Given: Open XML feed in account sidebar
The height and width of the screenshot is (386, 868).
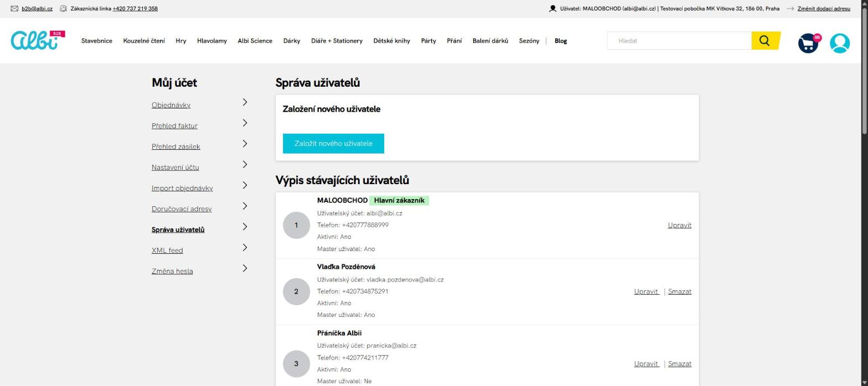Looking at the screenshot, I should [167, 251].
